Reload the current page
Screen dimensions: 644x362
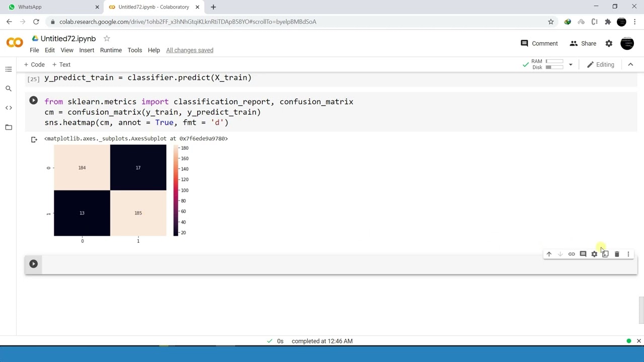point(36,22)
